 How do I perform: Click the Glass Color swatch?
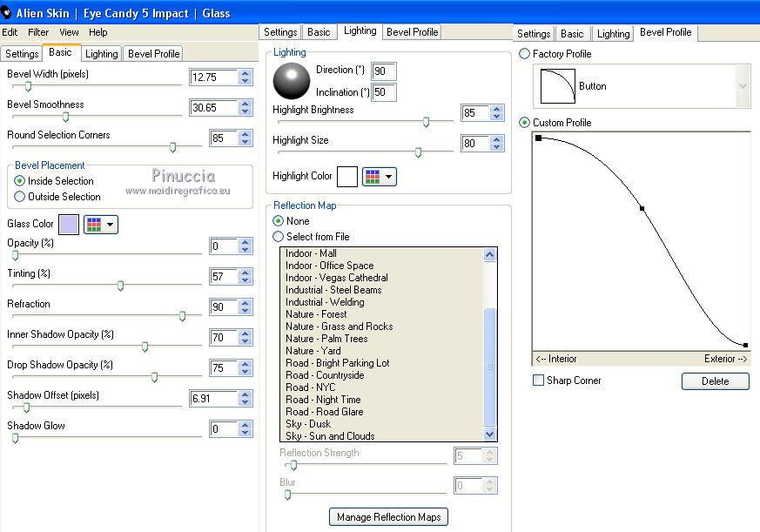click(x=69, y=225)
